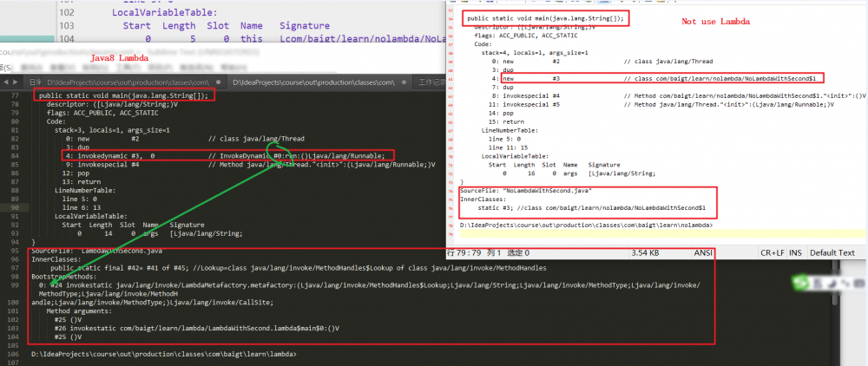This screenshot has height=366, width=868.
Task: Click the 'static #3; //class' InnerClasses line
Action: (x=591, y=208)
